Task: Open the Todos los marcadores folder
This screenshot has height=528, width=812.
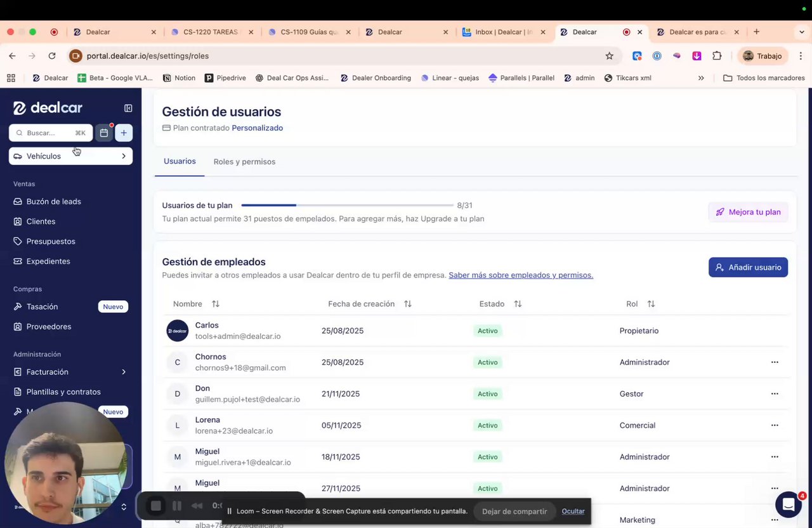Action: [x=764, y=78]
